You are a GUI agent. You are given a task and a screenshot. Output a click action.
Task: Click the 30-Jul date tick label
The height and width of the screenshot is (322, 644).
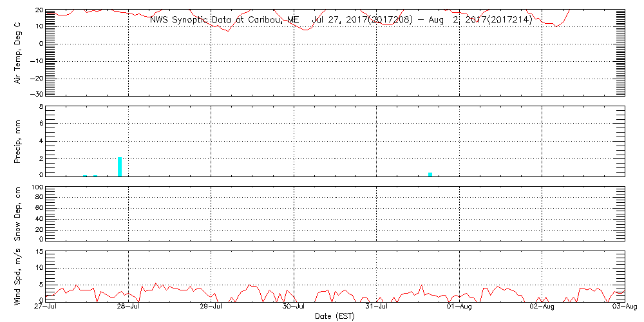(x=294, y=307)
